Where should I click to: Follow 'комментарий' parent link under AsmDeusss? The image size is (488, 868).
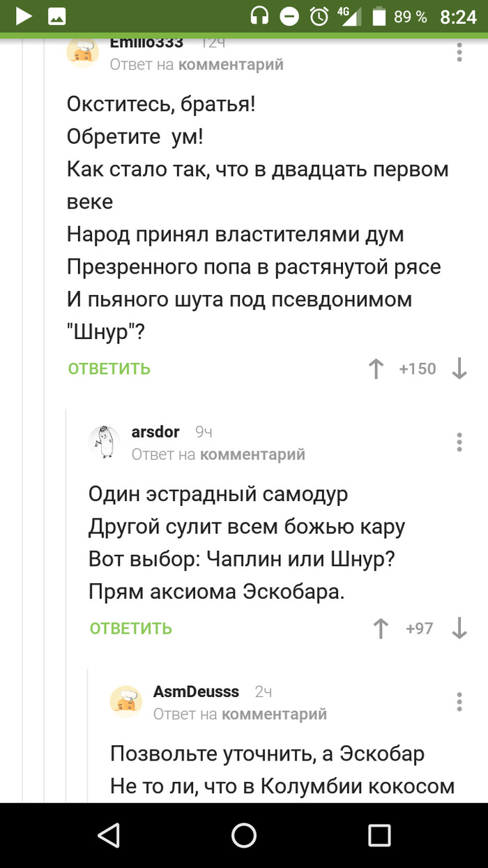[x=274, y=714]
